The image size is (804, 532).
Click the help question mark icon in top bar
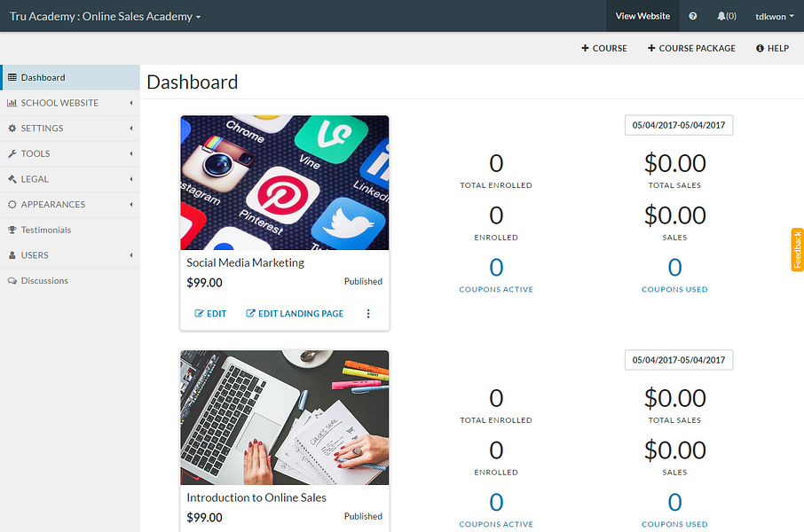[693, 16]
